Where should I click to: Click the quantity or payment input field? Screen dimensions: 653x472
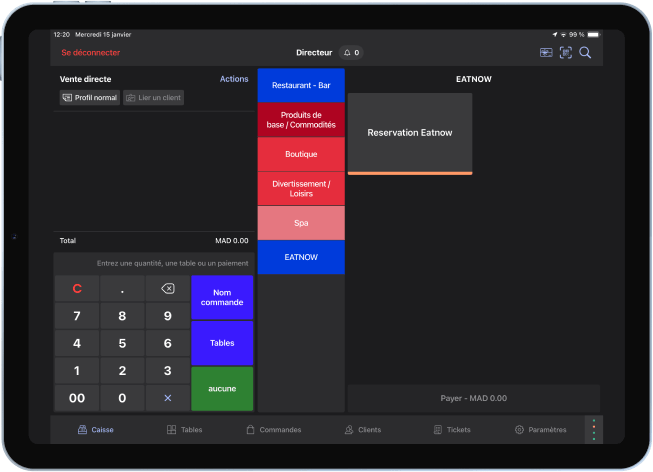click(x=155, y=263)
